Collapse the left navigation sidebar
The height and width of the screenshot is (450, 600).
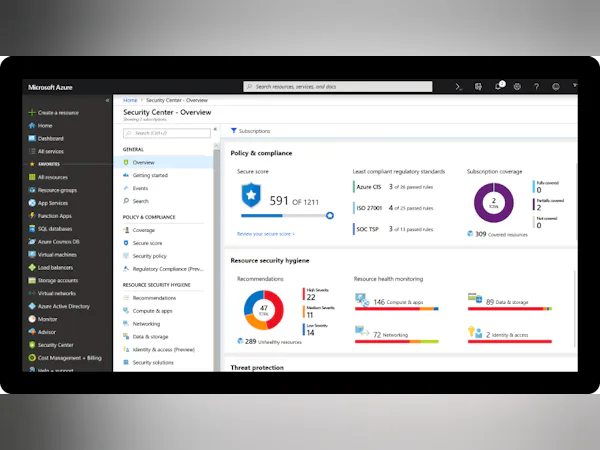[107, 100]
